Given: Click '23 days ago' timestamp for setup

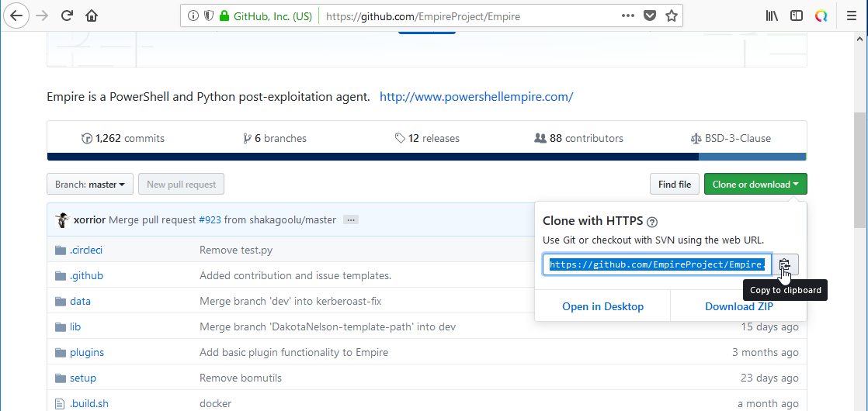Looking at the screenshot, I should coord(769,378).
